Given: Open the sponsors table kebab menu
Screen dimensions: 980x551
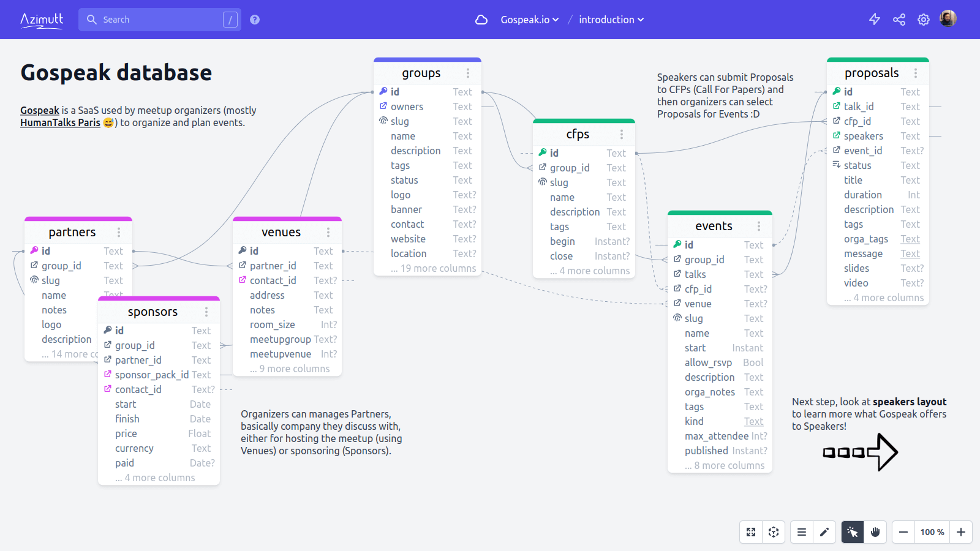Looking at the screenshot, I should [x=206, y=312].
